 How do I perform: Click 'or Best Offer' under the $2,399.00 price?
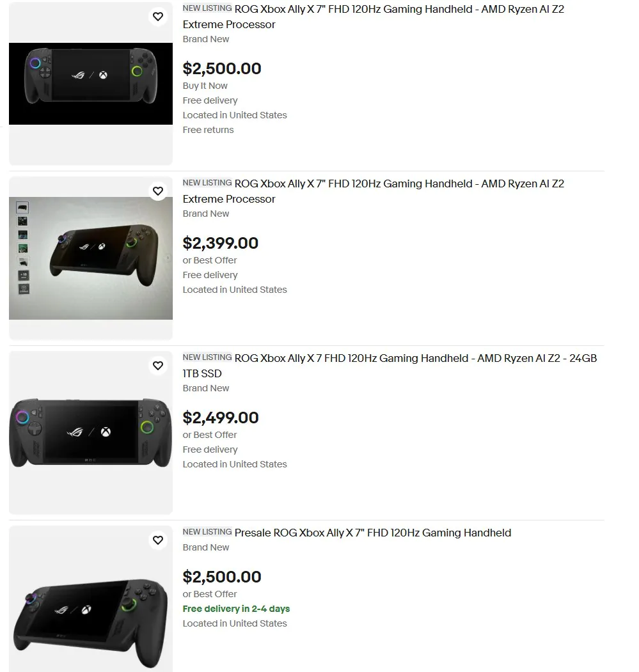(x=210, y=260)
